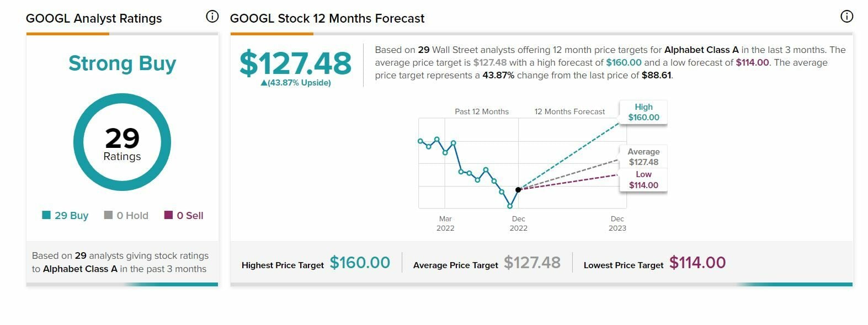Click info icon beside GOOGL Analyst Ratings
The image size is (868, 325).
(x=212, y=17)
